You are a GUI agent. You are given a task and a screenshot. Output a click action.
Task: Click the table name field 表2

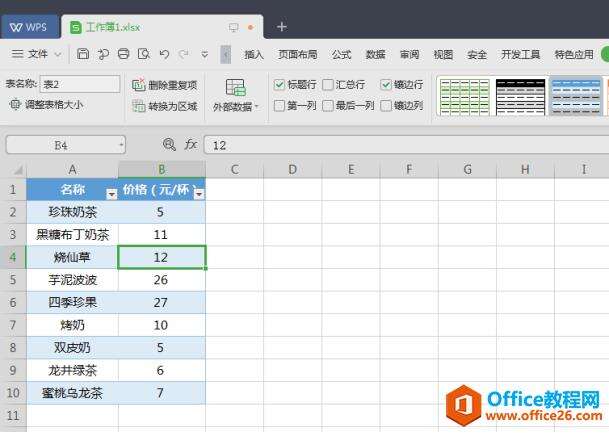point(80,84)
